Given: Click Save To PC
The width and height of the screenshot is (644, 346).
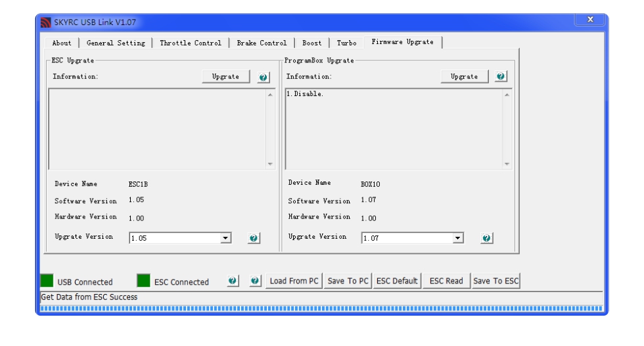Looking at the screenshot, I should coord(348,281).
